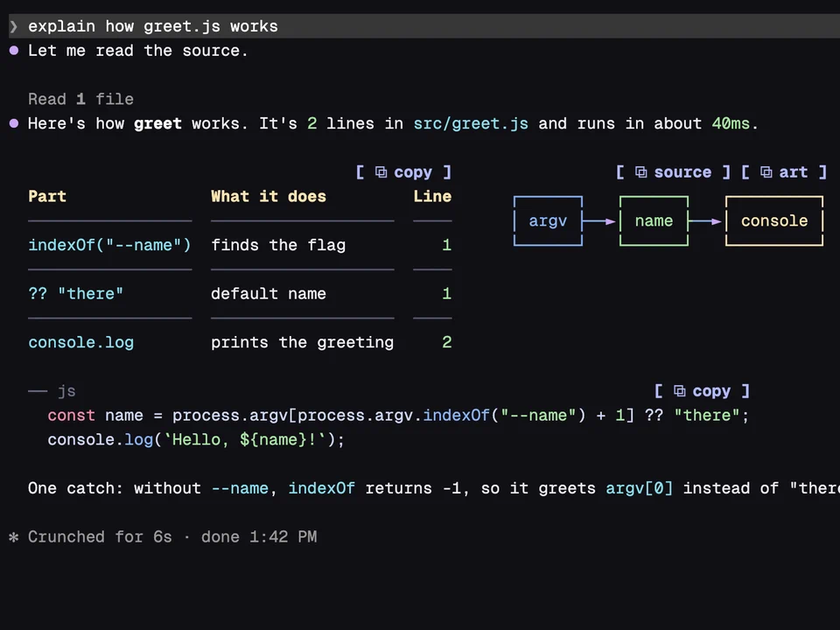Click the asterisk status icon
840x630 pixels.
coord(14,536)
